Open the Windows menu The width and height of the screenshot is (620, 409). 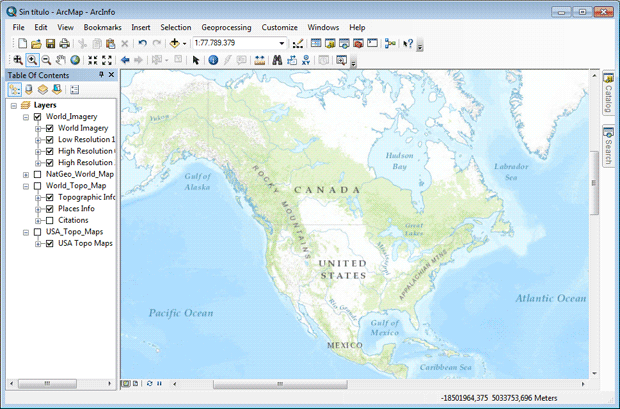tap(323, 27)
